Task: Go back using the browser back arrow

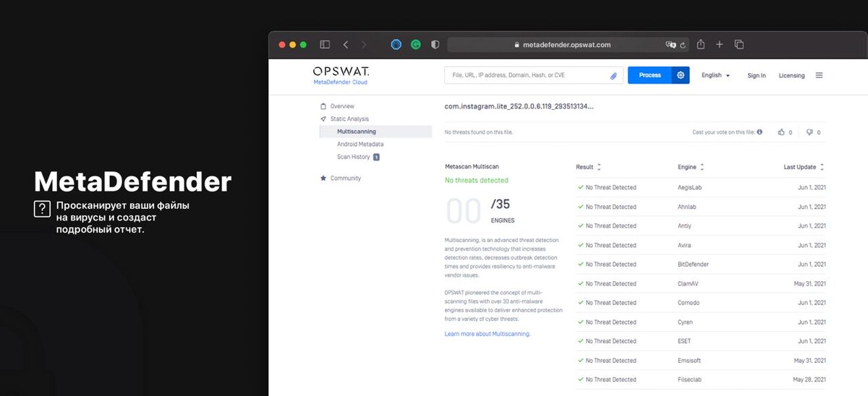Action: coord(346,44)
